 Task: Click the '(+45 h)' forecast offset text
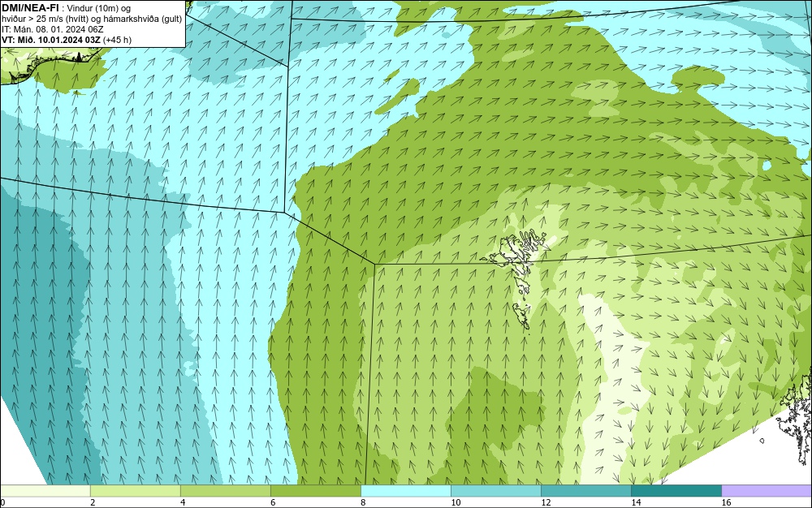click(x=117, y=40)
